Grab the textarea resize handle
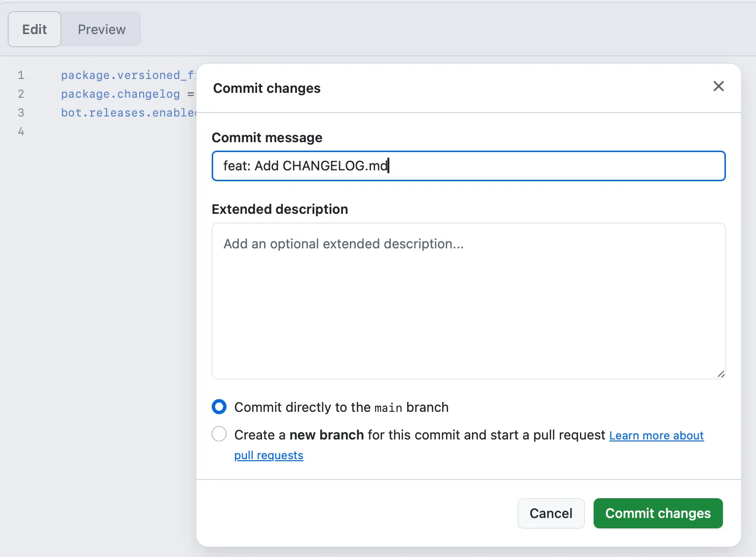756x557 pixels. 721,374
